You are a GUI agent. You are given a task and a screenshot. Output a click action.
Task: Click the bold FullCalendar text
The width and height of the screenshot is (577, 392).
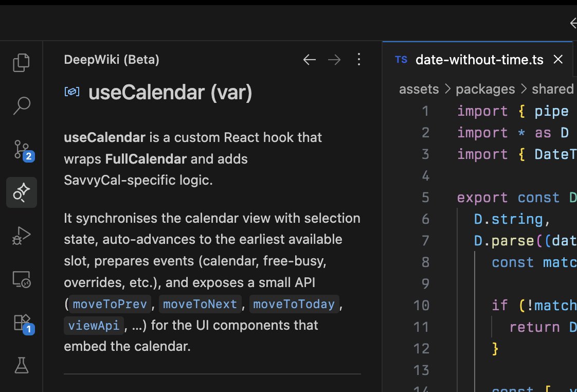coord(146,159)
